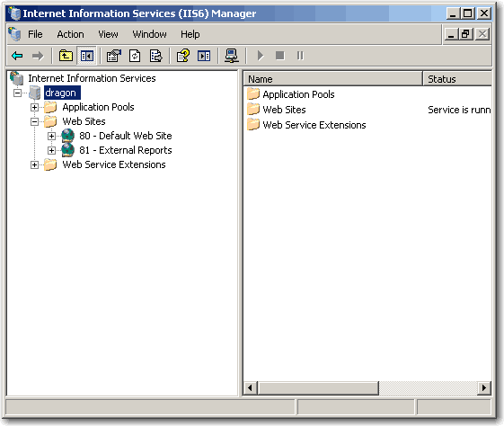Screen dimensions: 504x426
Task: Select Web Service Extensions in right pane
Action: coord(314,125)
